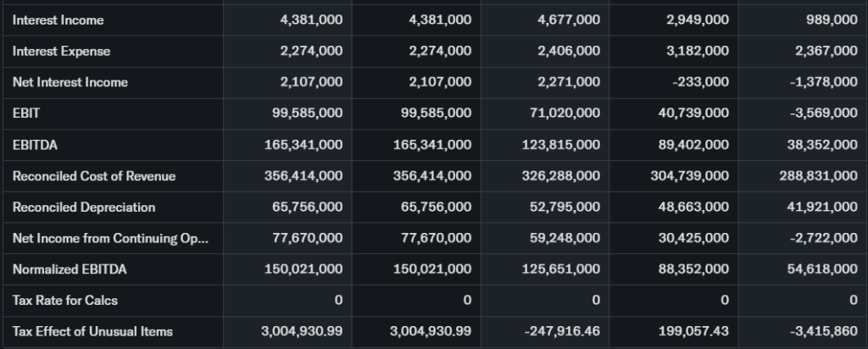Screen dimensions: 868x349
Task: Click the Reconciled Cost of Revenue label
Action: pyautogui.click(x=94, y=175)
